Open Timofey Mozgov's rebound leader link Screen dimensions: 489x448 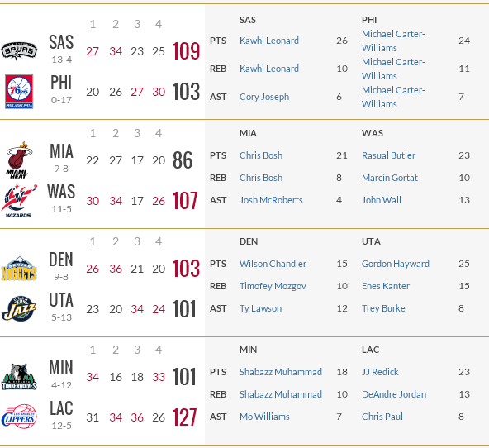pyautogui.click(x=273, y=286)
